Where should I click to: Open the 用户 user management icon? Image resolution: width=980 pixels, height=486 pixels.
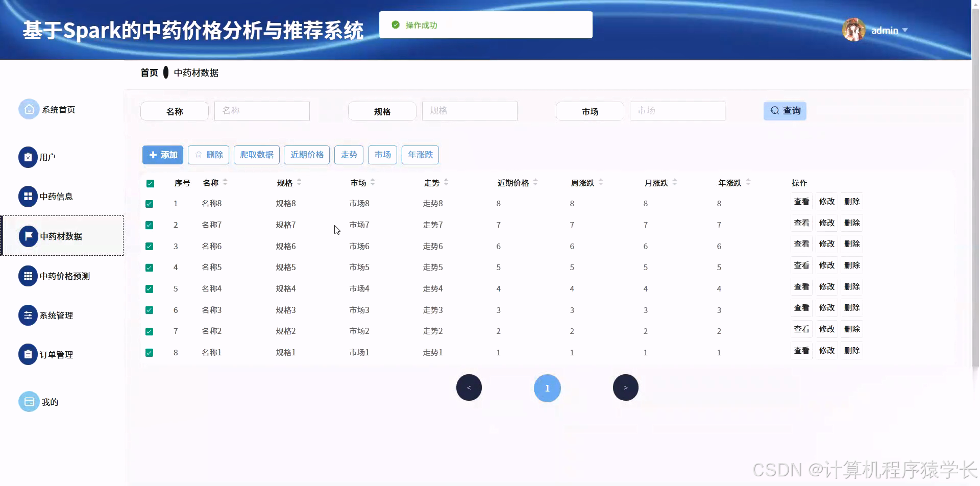coord(27,157)
